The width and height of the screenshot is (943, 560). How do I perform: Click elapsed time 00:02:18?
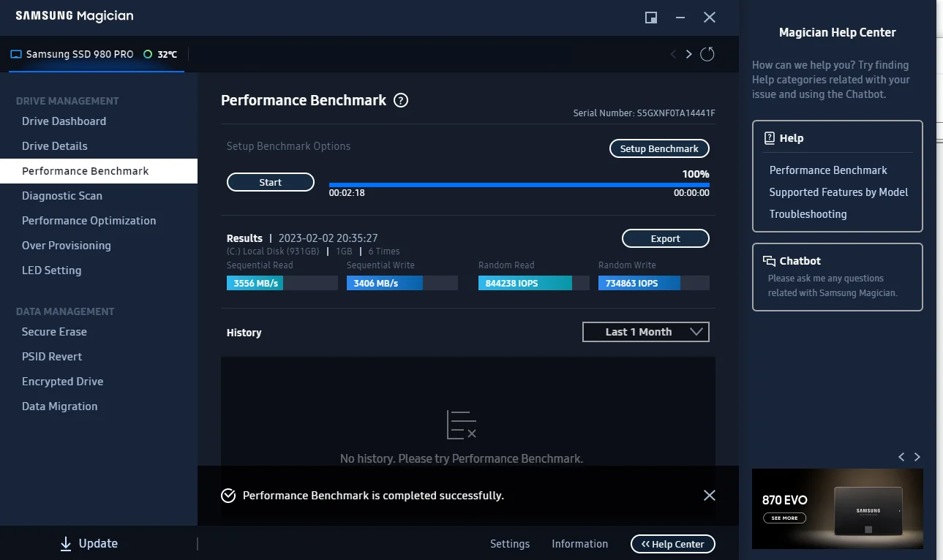pos(347,193)
